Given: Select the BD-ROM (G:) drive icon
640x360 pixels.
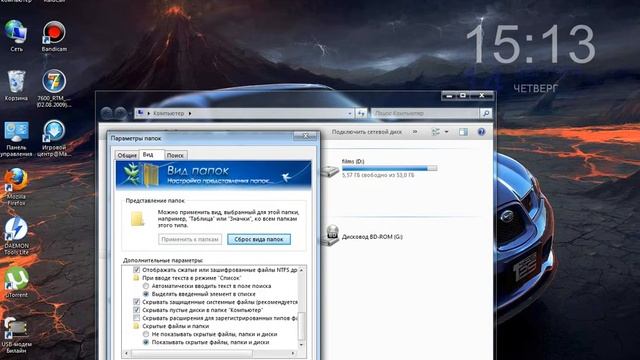Looking at the screenshot, I should 330,236.
